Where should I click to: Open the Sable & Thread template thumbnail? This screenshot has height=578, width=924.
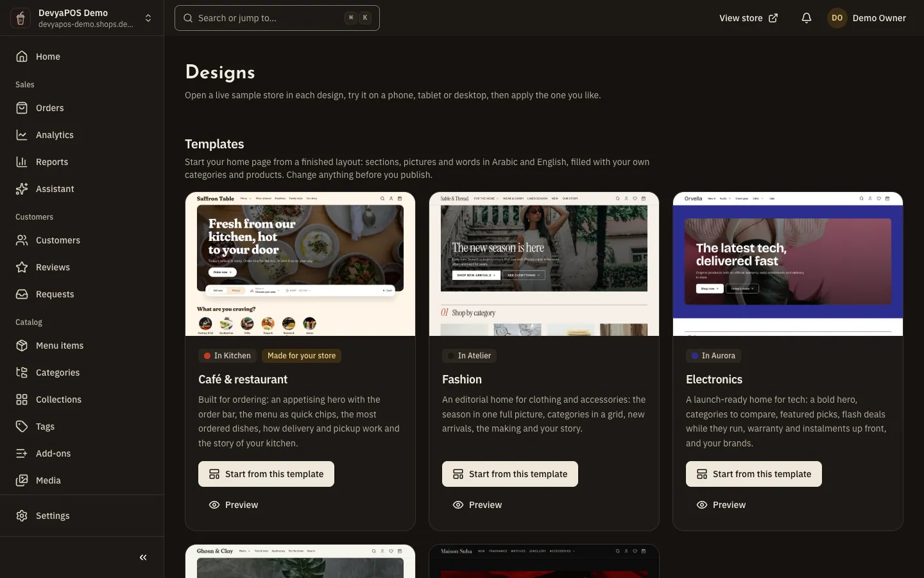point(544,264)
